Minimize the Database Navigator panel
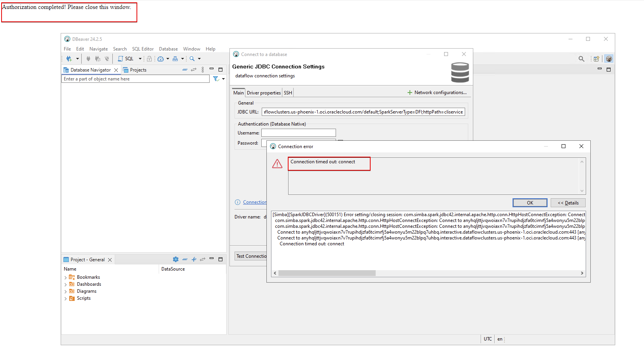 (212, 69)
